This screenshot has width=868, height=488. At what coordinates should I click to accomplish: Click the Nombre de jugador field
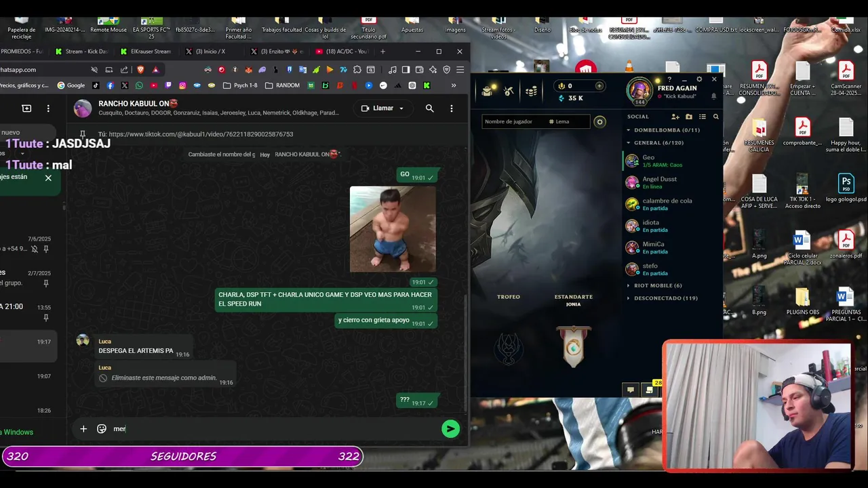(x=513, y=122)
